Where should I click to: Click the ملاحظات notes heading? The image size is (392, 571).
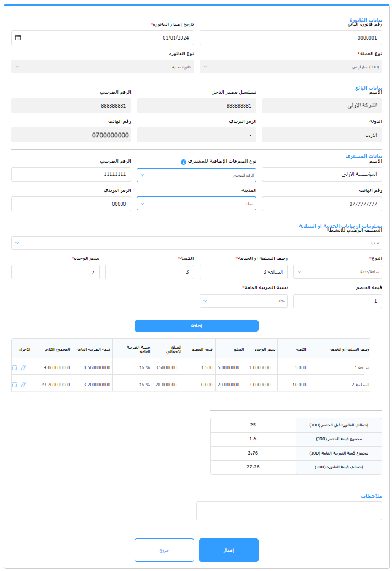(371, 496)
